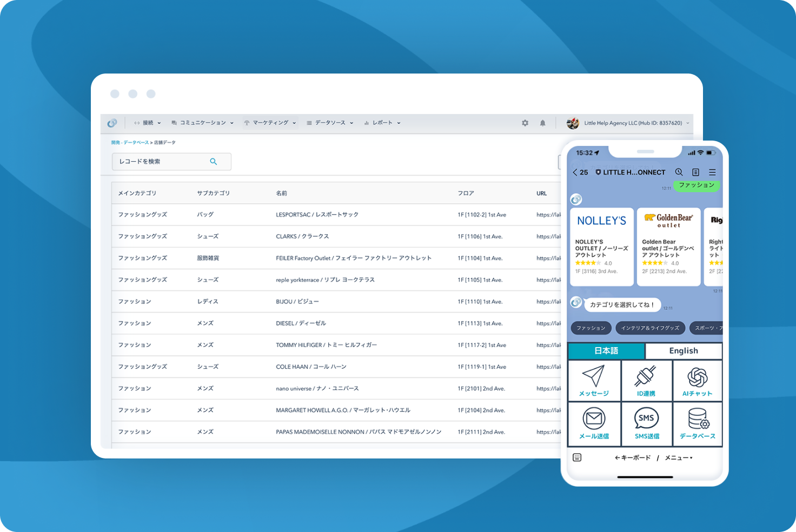Screen dimensions: 796x532
Task: Click the document icon in the phone header
Action: [x=696, y=172]
